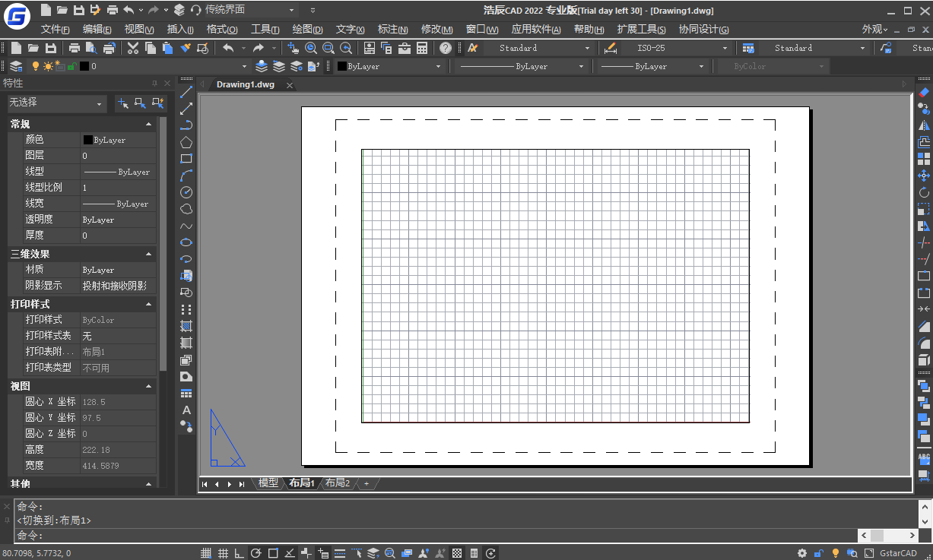Click the 圆心 X 坐标 value field

[x=118, y=401]
